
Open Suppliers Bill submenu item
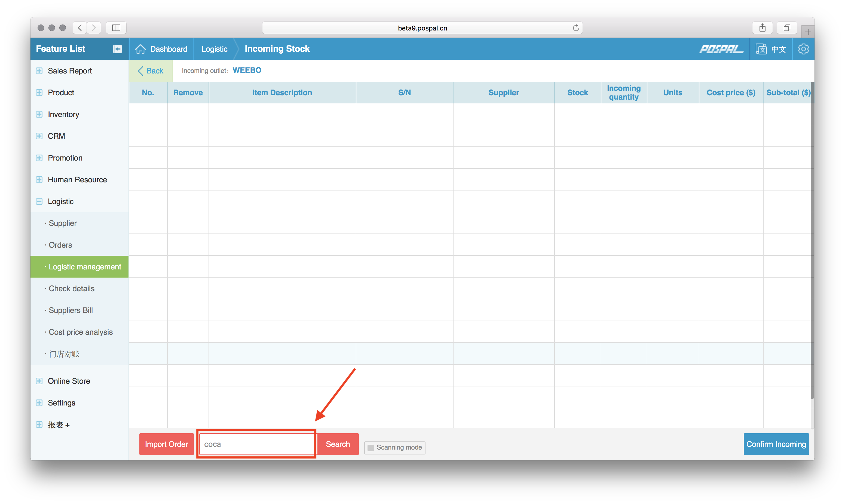pyautogui.click(x=71, y=311)
